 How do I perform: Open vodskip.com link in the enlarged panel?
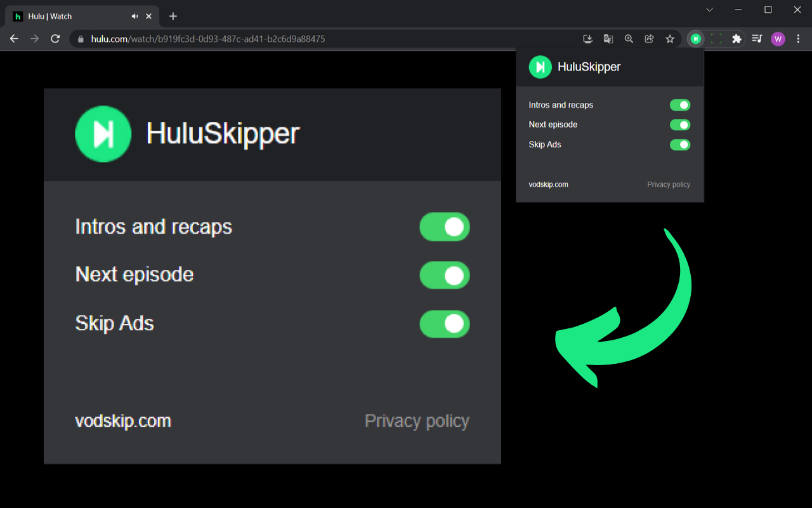(123, 421)
